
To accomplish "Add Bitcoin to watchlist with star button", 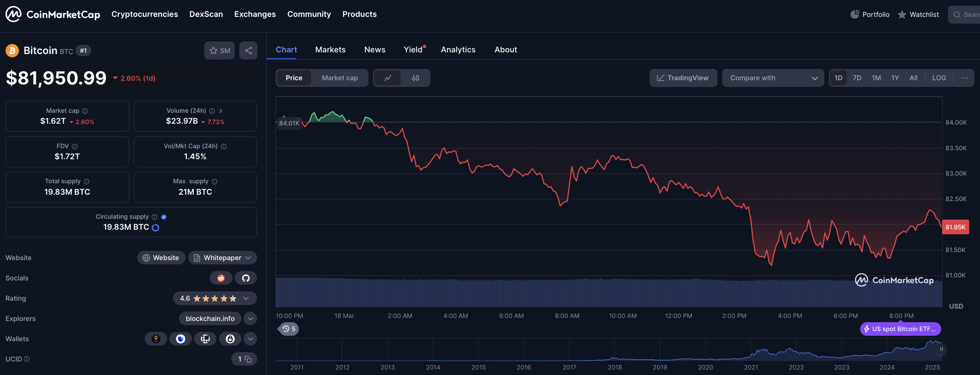I will [x=219, y=51].
